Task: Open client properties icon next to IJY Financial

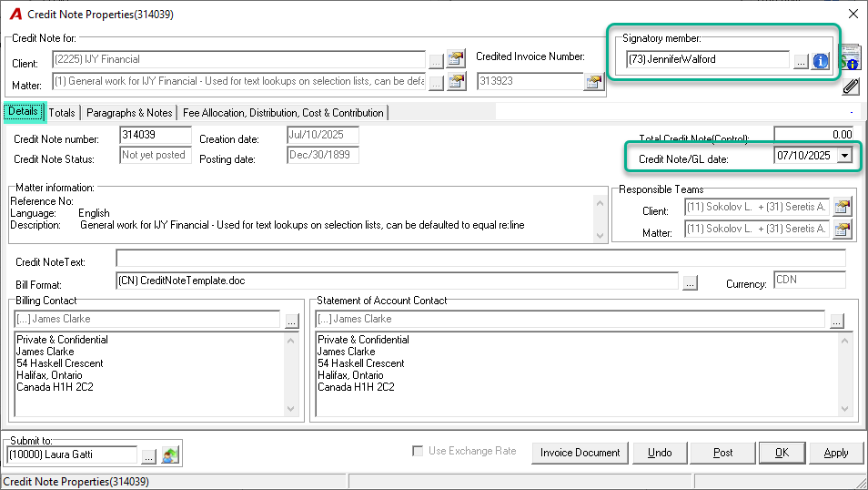Action: 456,59
